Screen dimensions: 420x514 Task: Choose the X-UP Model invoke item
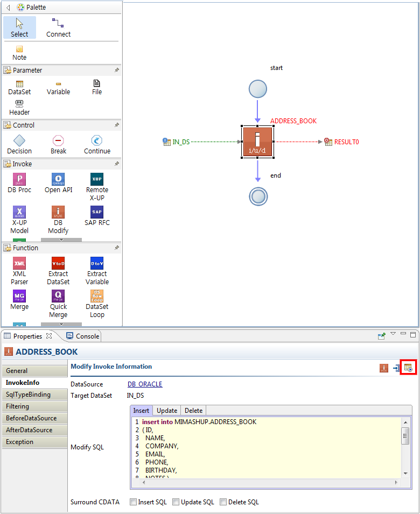pyautogui.click(x=19, y=220)
